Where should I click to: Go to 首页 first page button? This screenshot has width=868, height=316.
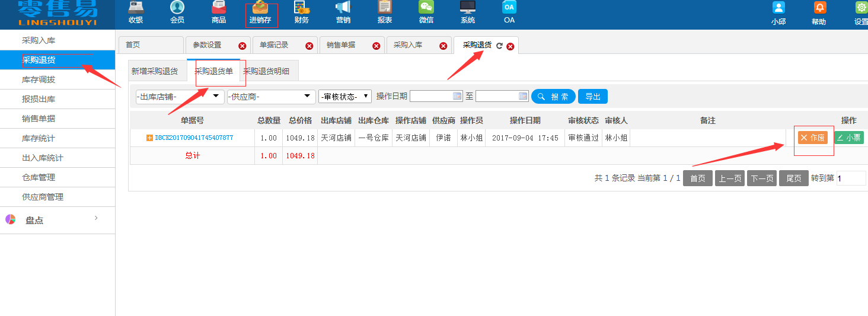point(698,178)
